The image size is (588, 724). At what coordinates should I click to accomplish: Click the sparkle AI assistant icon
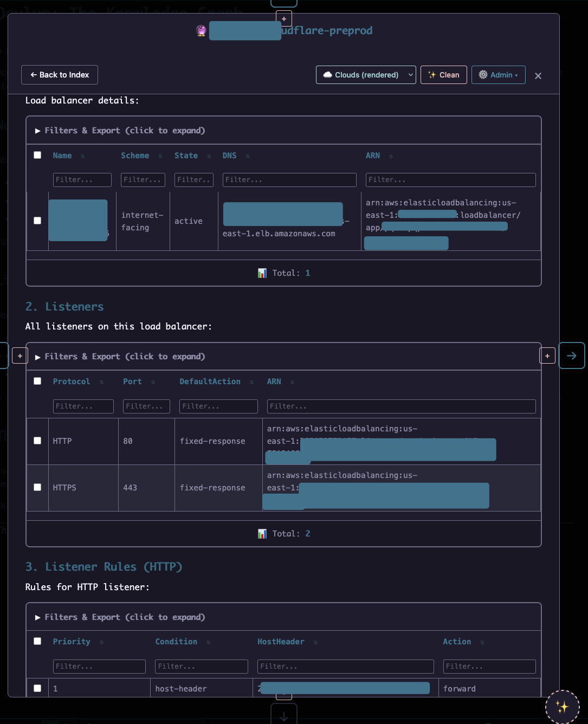562,707
